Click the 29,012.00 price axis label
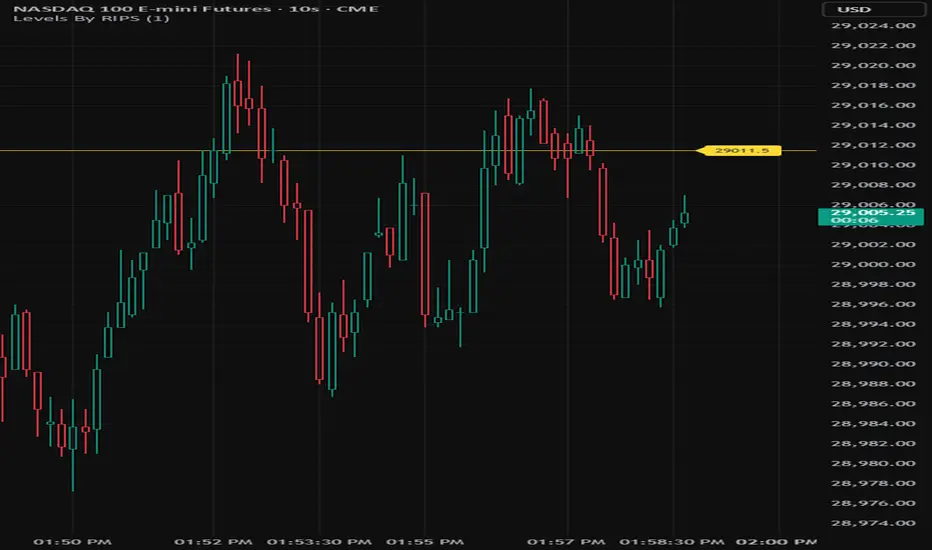This screenshot has width=932, height=550. point(873,145)
